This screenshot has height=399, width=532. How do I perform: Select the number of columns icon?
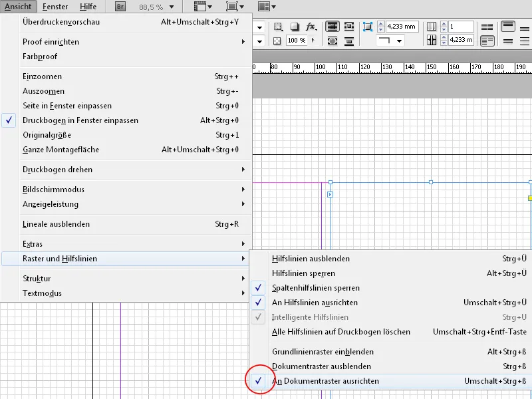(x=432, y=26)
